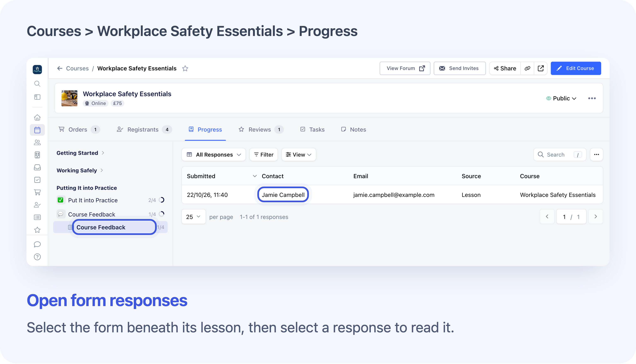Open the All Responses dropdown
636x364 pixels.
214,154
